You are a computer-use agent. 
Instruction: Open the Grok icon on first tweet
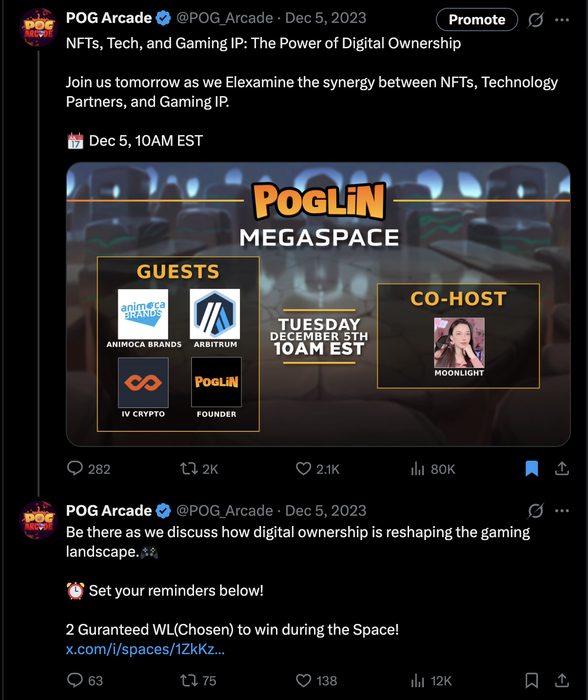pos(535,20)
